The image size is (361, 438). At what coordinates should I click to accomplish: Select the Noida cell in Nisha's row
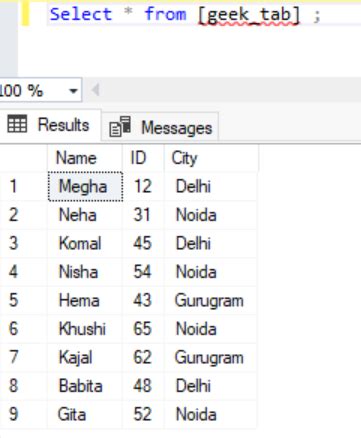pos(210,272)
